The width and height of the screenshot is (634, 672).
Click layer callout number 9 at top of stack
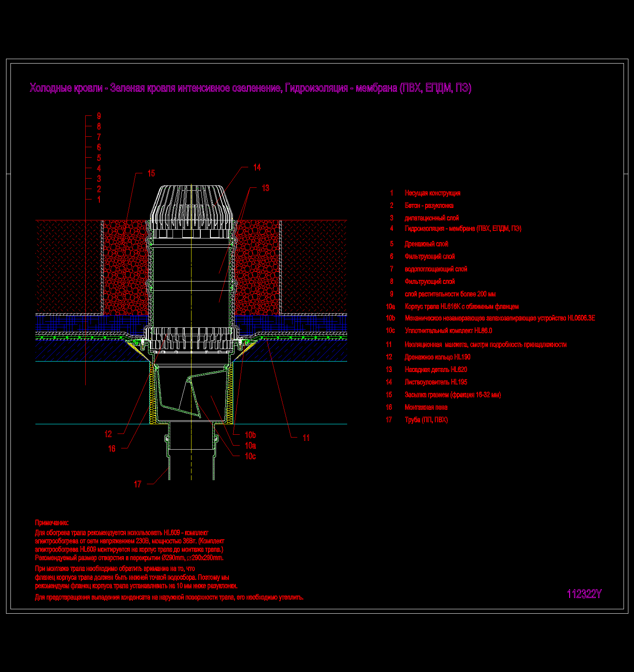(x=99, y=116)
